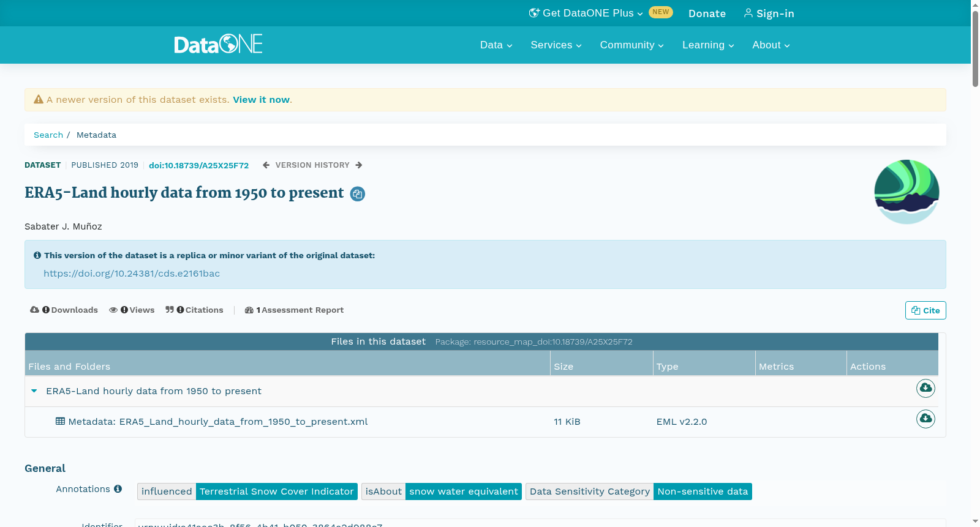Click the 11 KiB size cell
980x527 pixels.
(567, 422)
